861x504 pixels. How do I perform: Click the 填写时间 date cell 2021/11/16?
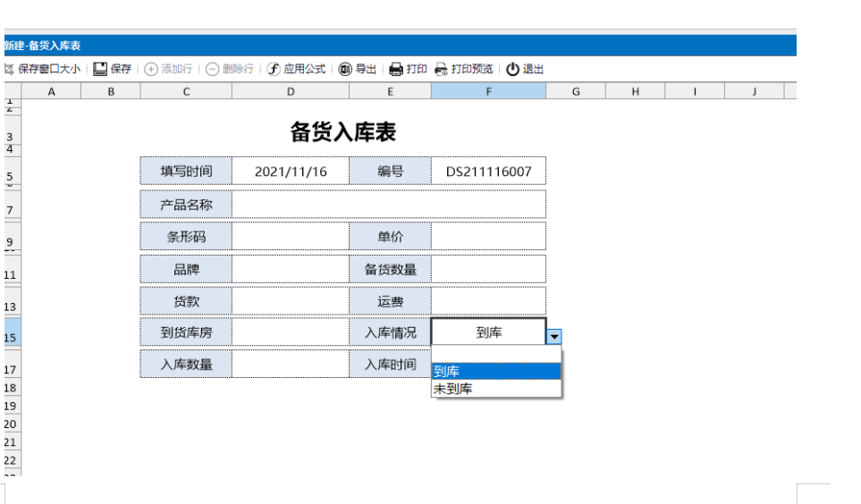point(290,172)
